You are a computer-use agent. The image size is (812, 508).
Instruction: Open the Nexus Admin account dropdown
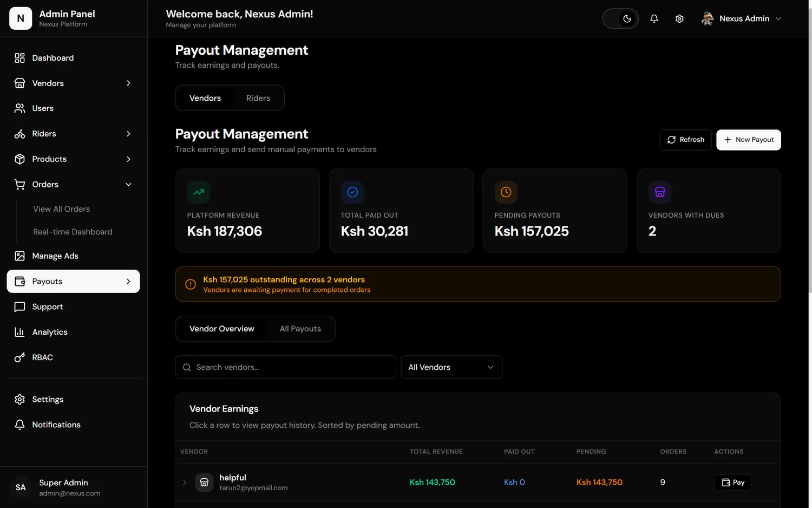741,18
